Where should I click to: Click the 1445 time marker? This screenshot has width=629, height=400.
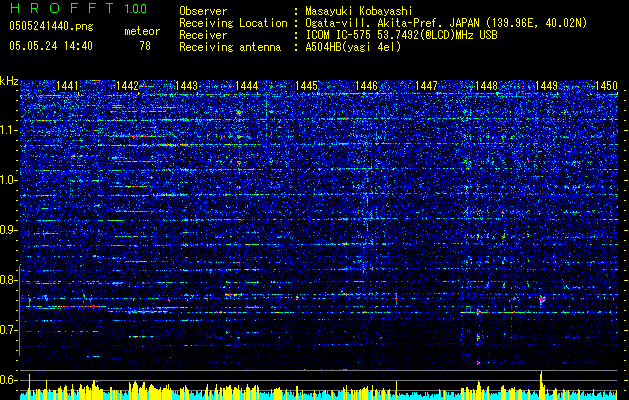click(x=306, y=86)
